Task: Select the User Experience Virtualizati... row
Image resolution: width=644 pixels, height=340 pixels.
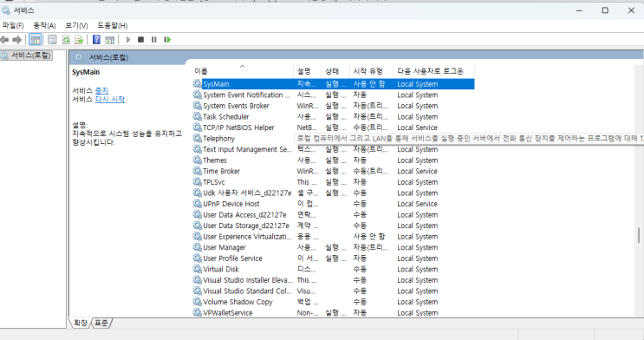Action: (x=333, y=237)
